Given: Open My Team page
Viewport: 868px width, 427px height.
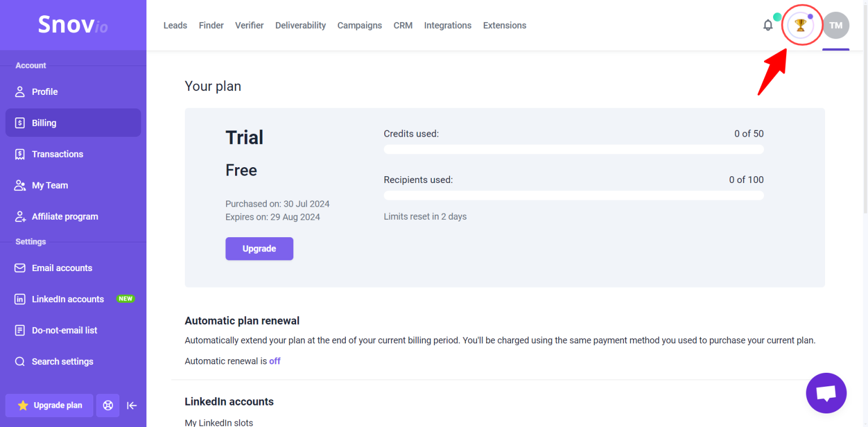Looking at the screenshot, I should tap(73, 185).
